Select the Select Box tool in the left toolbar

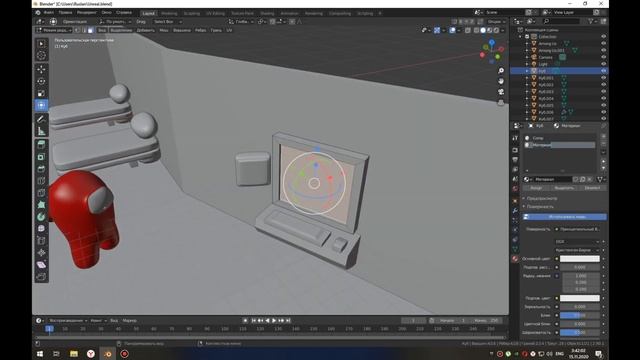(41, 44)
